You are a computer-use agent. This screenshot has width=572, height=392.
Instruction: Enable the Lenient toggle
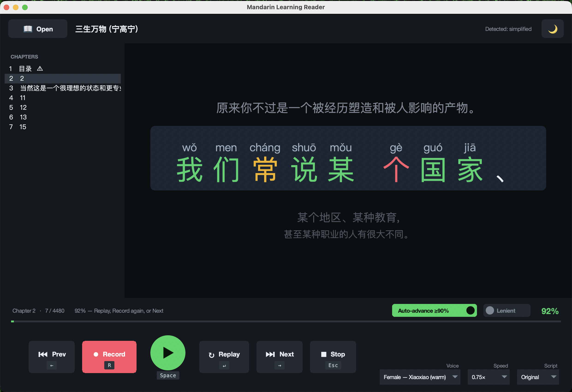pyautogui.click(x=506, y=311)
